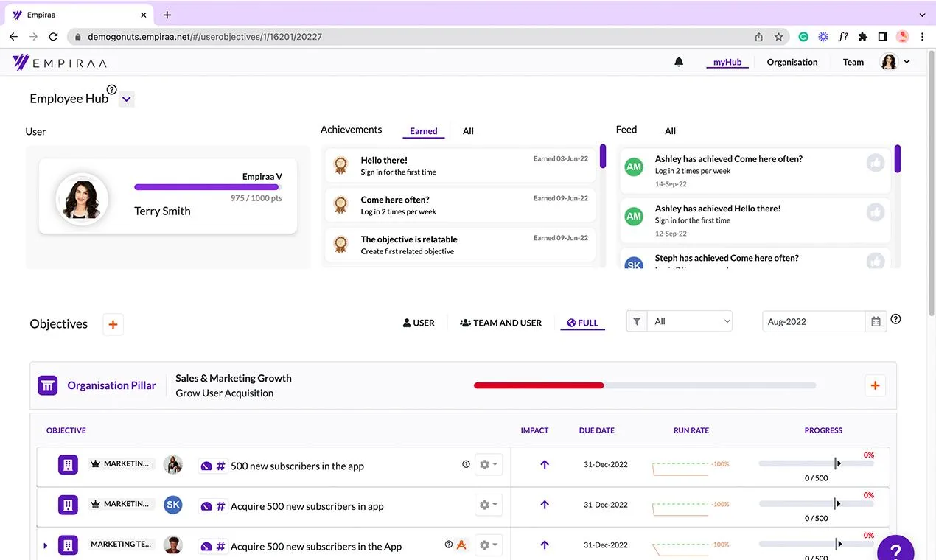The image size is (936, 560).
Task: Open Employee Hub help question mark
Action: click(x=112, y=89)
